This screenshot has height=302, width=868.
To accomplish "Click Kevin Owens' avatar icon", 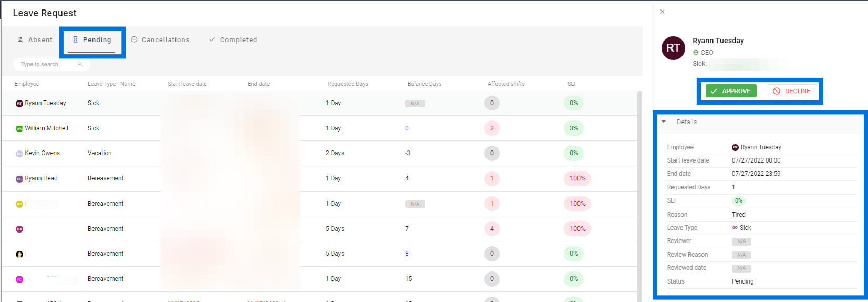I will tap(19, 154).
